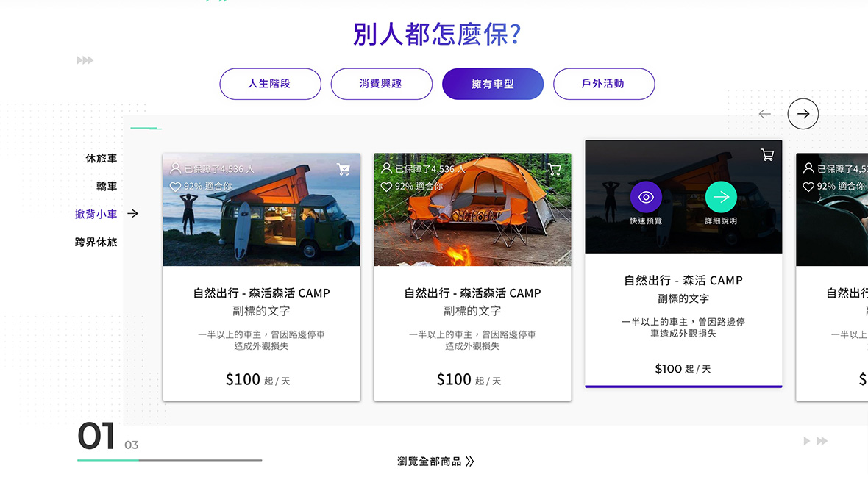Click the purple eye 快速預覽 icon
868x488 pixels.
point(646,197)
